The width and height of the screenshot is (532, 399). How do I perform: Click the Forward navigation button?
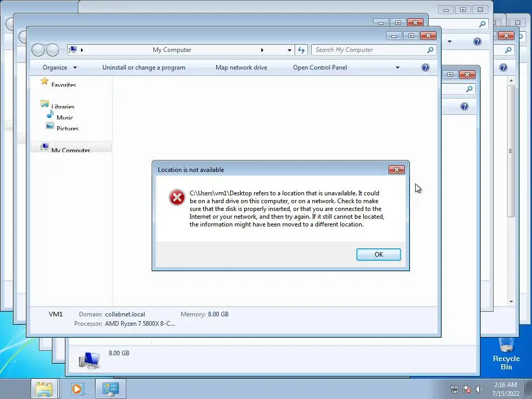click(x=52, y=50)
